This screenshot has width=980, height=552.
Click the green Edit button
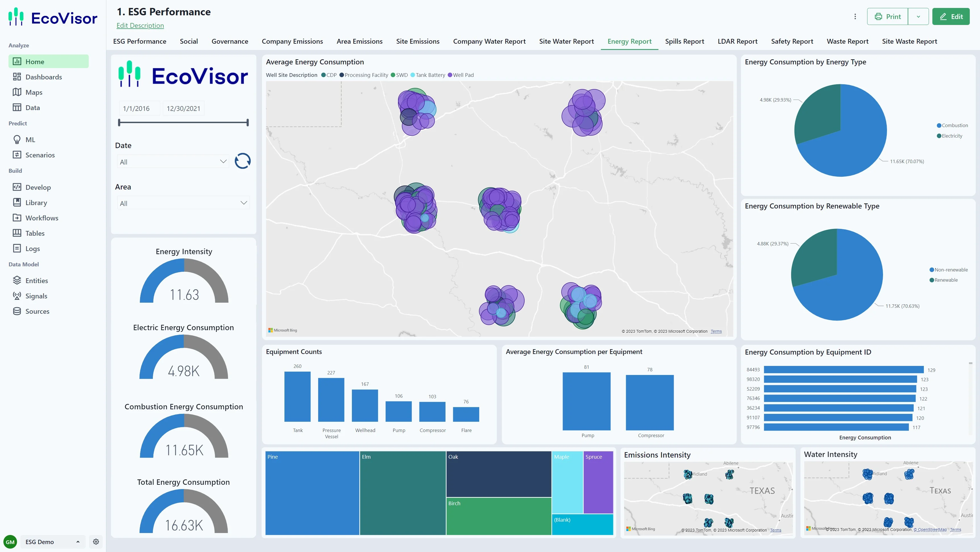[x=951, y=16]
